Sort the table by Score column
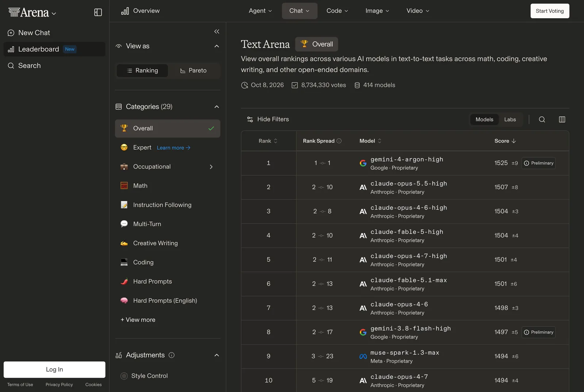The width and height of the screenshot is (584, 392). click(x=505, y=141)
